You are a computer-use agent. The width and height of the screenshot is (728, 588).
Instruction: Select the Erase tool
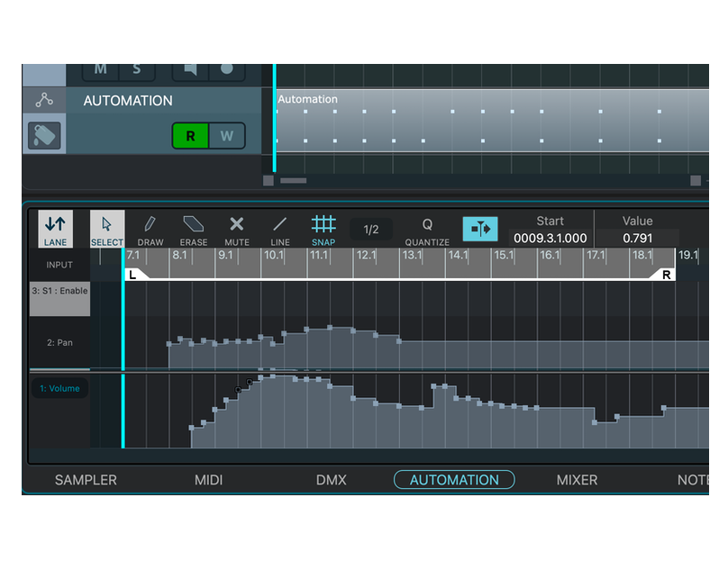pos(193,229)
